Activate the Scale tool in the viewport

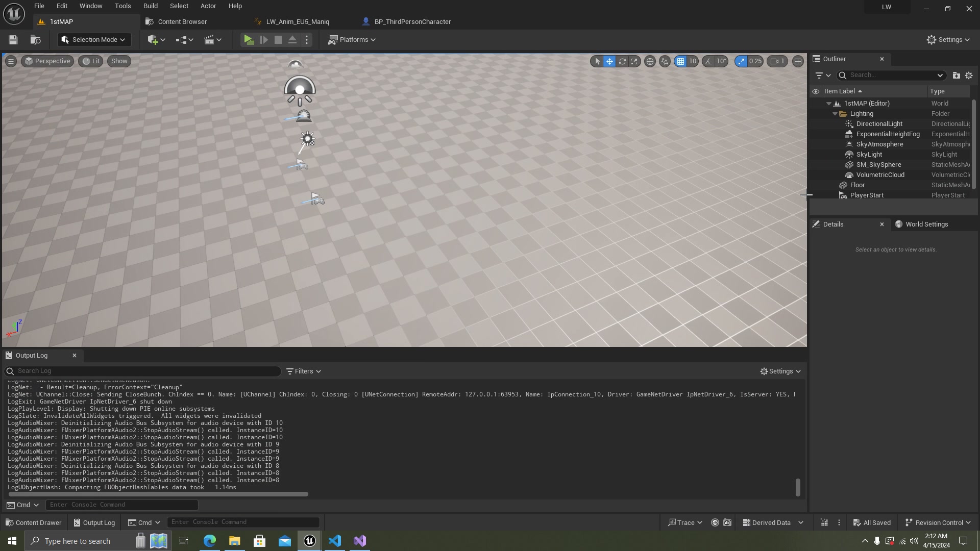634,61
